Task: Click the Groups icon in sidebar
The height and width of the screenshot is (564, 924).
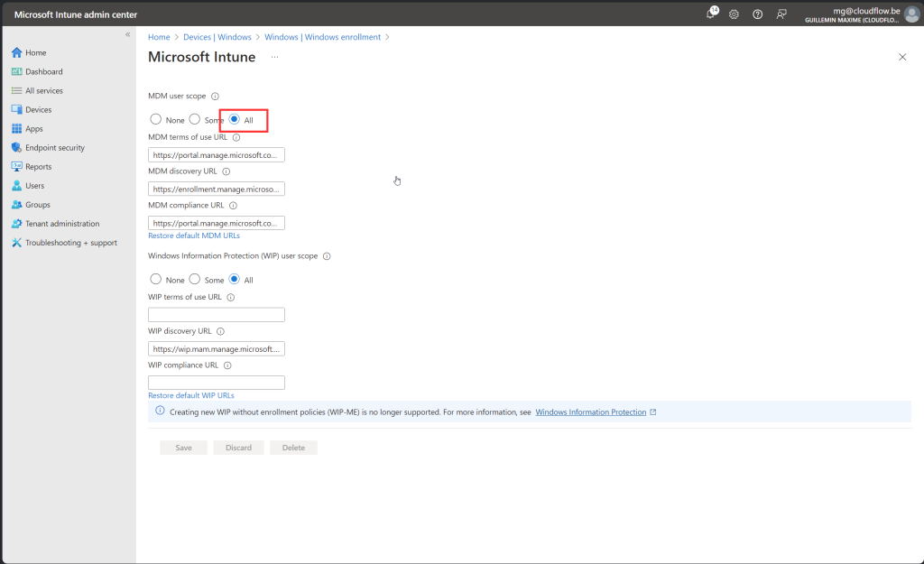Action: [16, 205]
